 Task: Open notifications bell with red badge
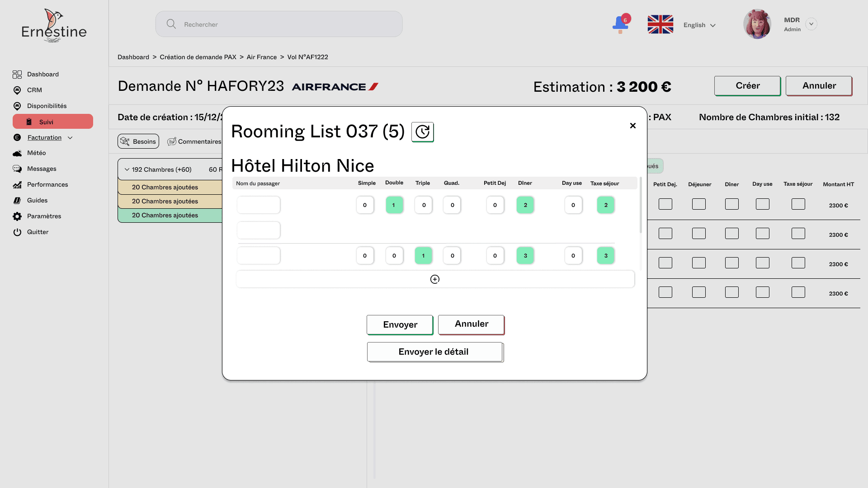pyautogui.click(x=621, y=24)
